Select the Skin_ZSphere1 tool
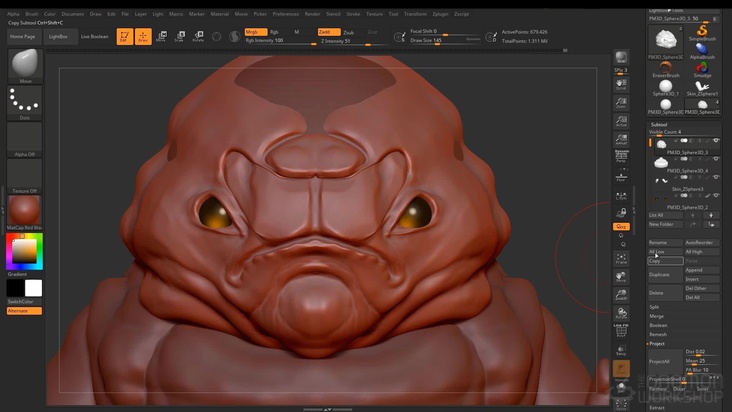This screenshot has width=732, height=412. tap(702, 88)
